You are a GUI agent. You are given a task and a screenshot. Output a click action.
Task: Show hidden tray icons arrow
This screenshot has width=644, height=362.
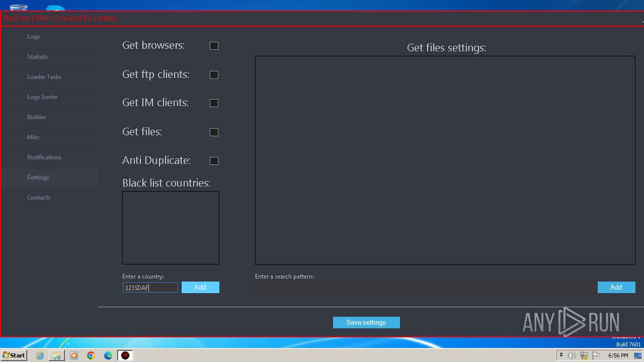pyautogui.click(x=561, y=355)
